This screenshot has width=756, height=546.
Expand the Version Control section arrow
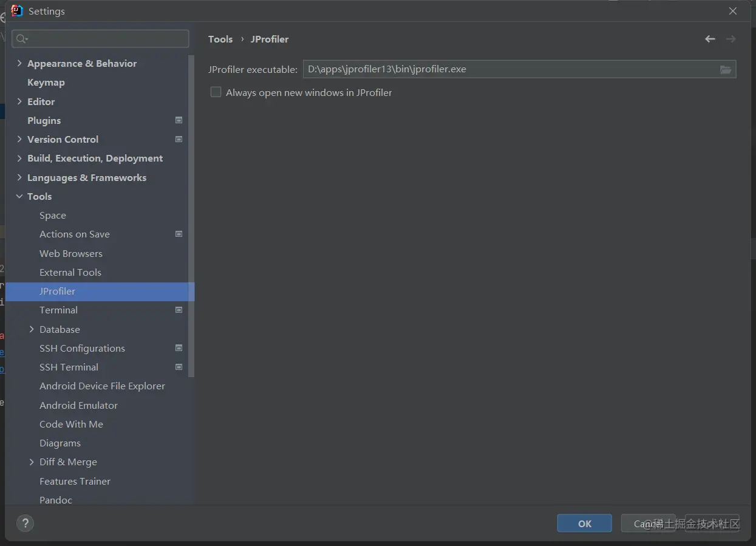pos(19,139)
